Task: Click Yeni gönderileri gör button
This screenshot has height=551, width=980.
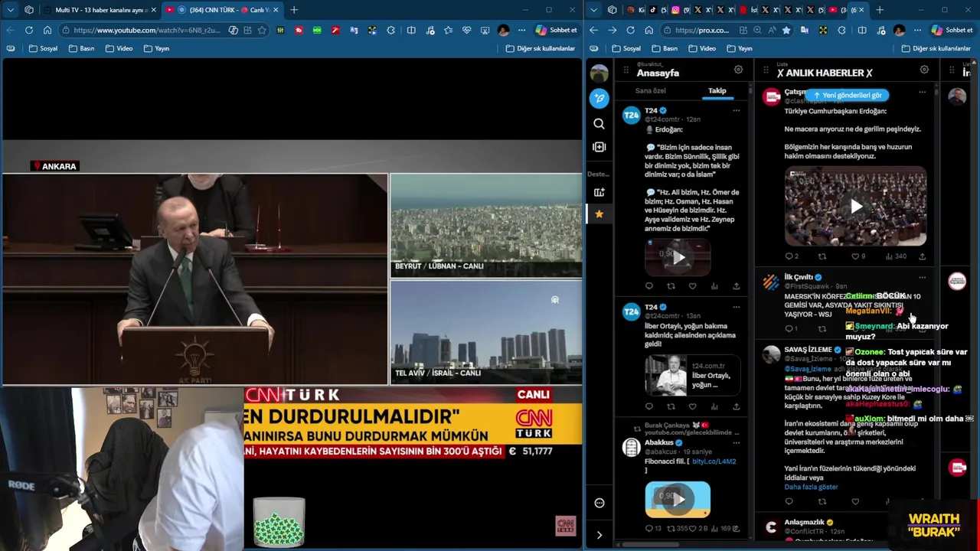Action: click(x=847, y=96)
